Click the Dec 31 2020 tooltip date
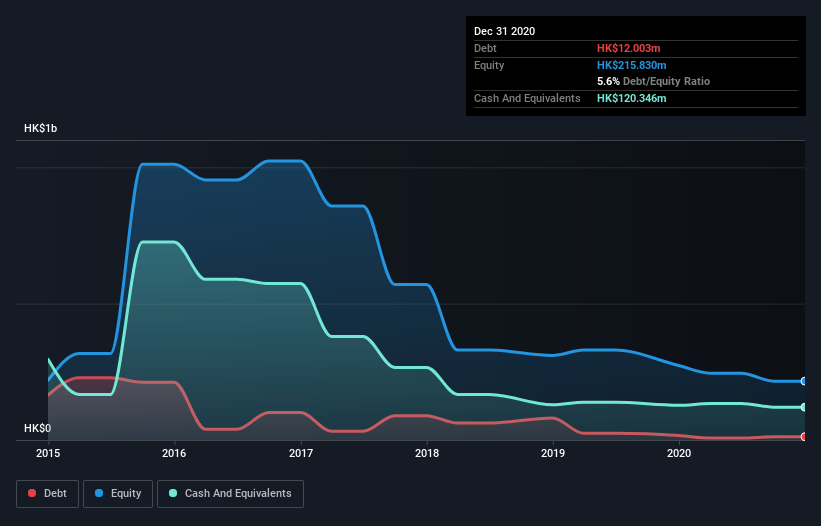 [x=504, y=31]
